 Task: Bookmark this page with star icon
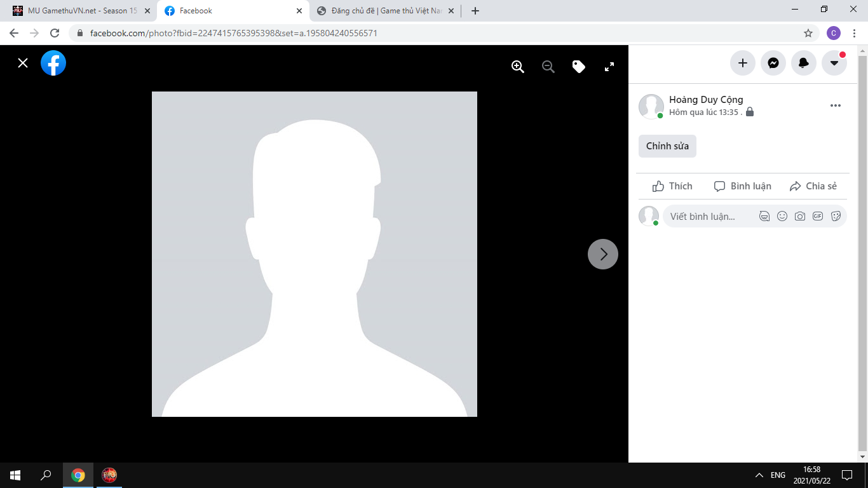(808, 33)
